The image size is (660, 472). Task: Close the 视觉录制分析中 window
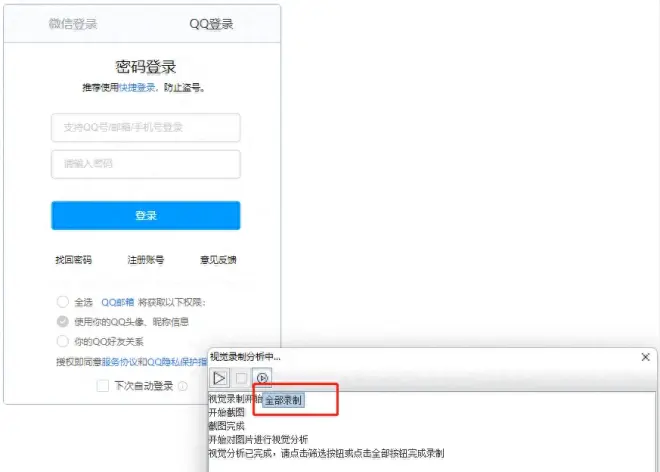click(645, 356)
